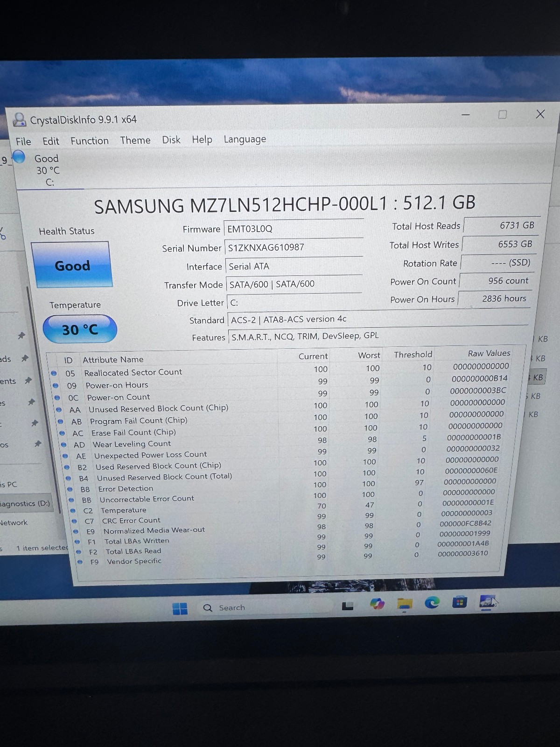Click the CrystalDiskInfo title bar app icon
Image resolution: width=560 pixels, height=747 pixels.
pos(19,120)
